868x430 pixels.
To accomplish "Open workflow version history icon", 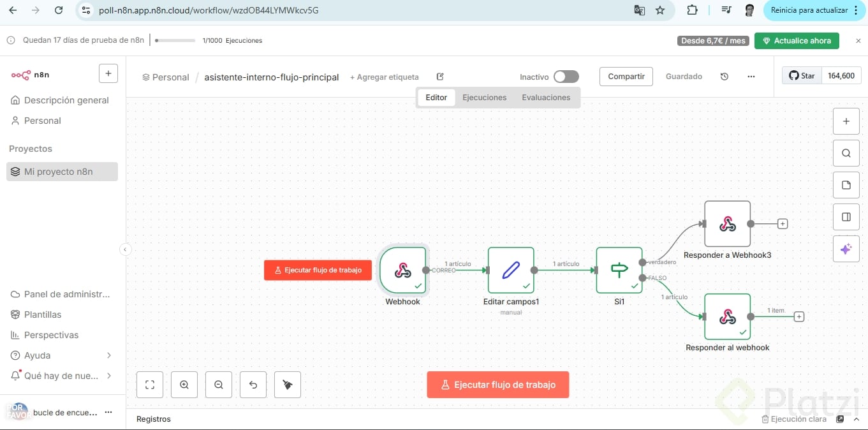I will click(725, 77).
